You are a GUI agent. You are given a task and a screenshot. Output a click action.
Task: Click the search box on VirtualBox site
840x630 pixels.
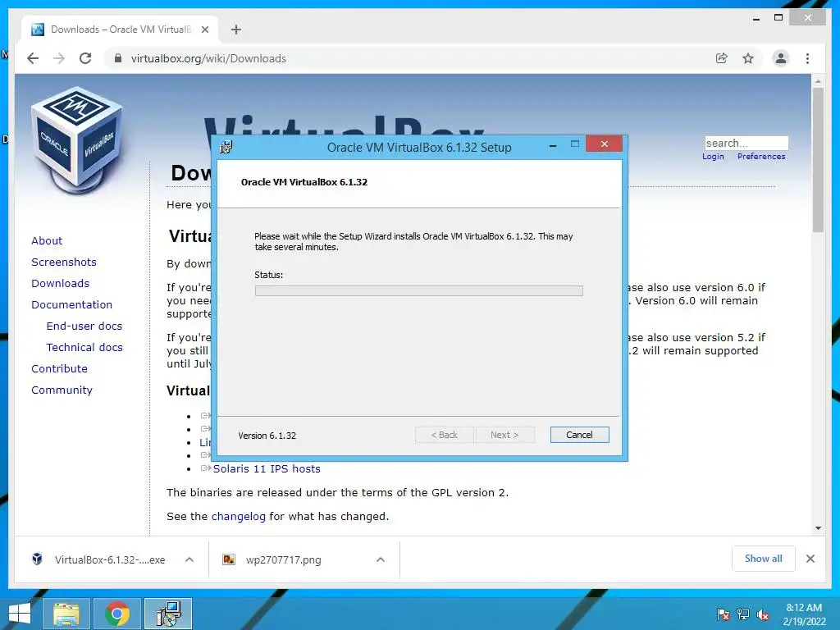pos(746,143)
